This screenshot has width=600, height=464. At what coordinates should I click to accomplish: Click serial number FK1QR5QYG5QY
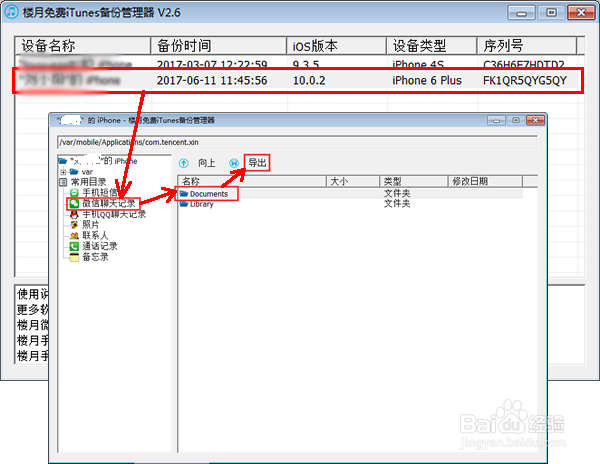pos(525,81)
